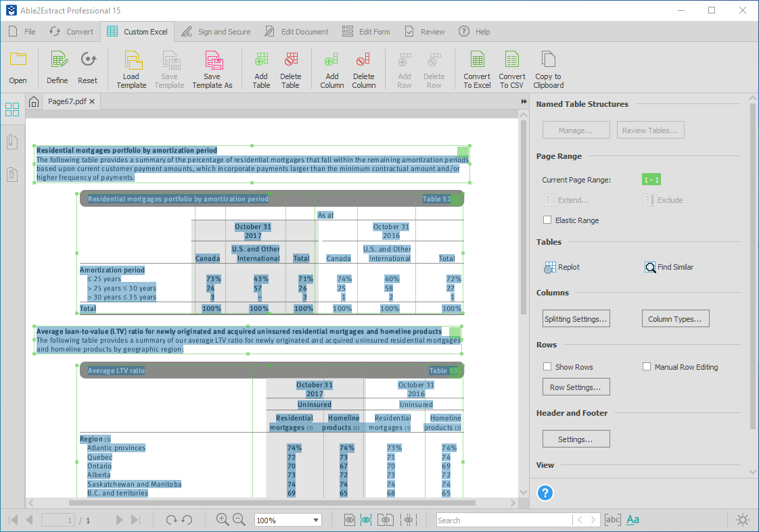Open the page thumbnails sidebar panel

11,109
